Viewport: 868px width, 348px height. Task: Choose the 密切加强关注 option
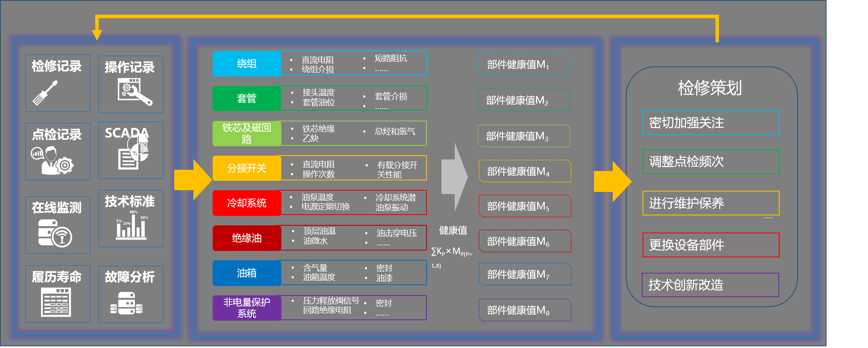[x=710, y=123]
